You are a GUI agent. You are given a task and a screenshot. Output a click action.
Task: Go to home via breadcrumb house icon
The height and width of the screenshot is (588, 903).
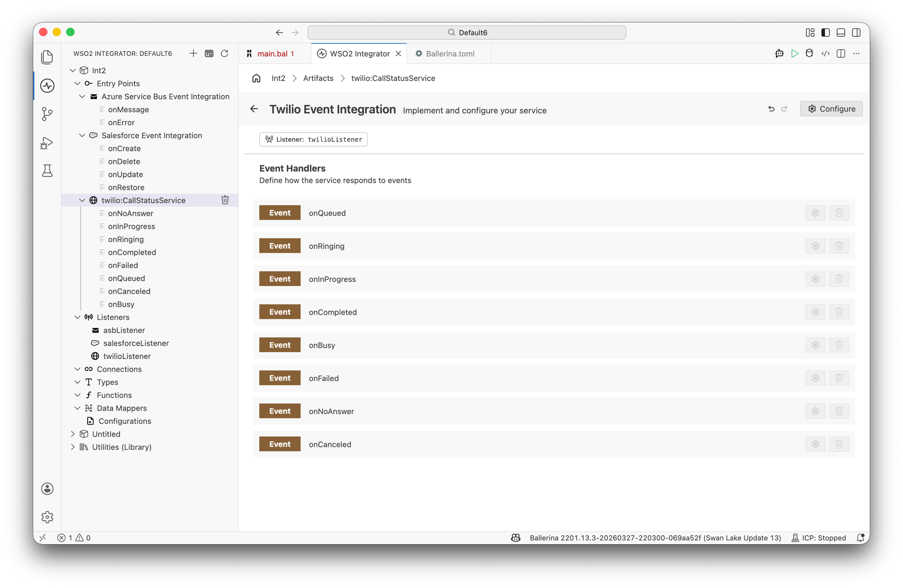256,78
